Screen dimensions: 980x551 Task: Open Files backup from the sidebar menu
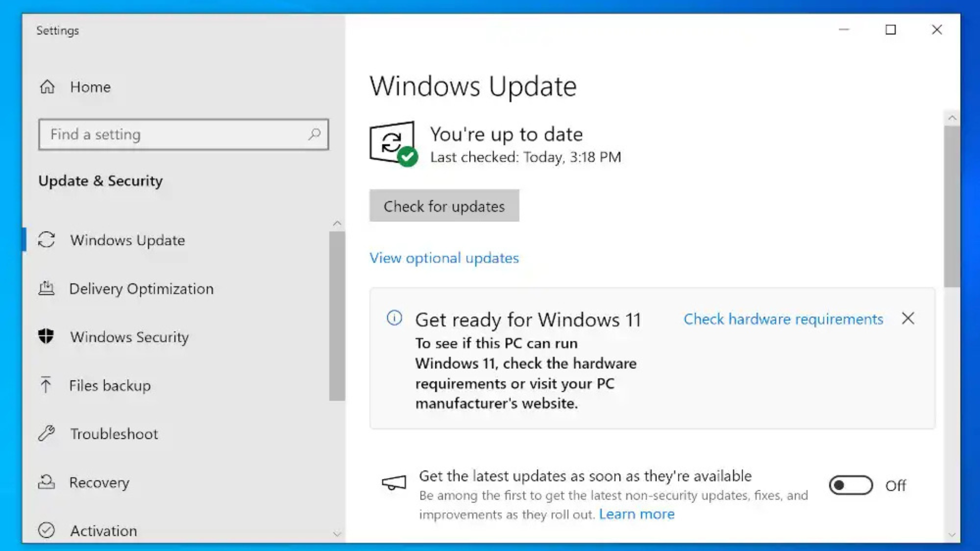click(109, 385)
